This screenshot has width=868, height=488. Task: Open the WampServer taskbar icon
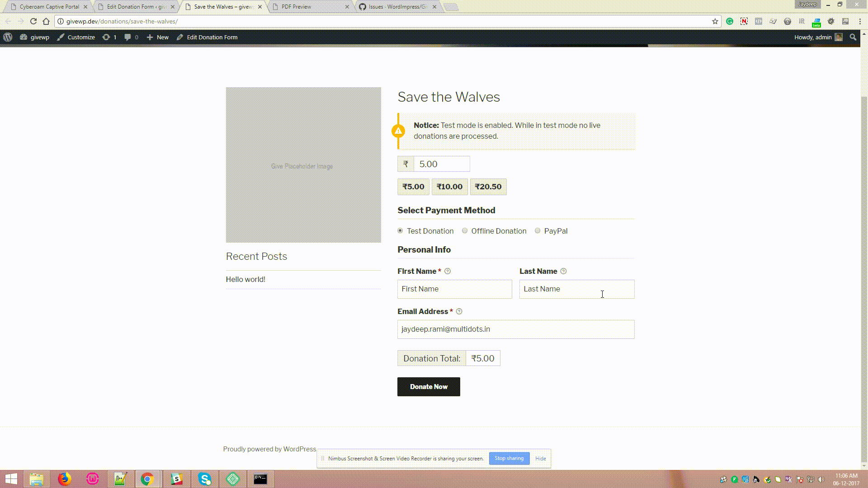[92, 479]
